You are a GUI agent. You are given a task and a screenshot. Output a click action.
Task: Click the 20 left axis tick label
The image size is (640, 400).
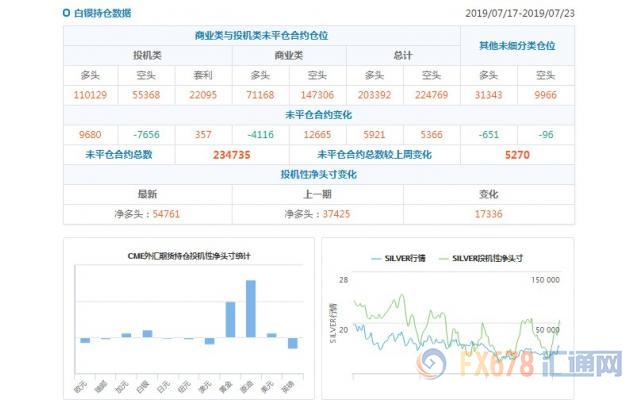[x=344, y=330]
